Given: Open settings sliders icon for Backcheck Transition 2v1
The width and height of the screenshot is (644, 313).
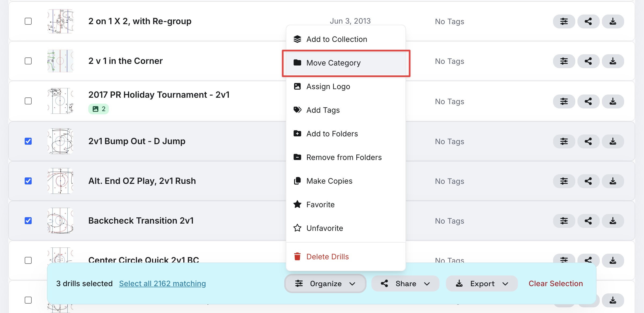Looking at the screenshot, I should point(564,221).
